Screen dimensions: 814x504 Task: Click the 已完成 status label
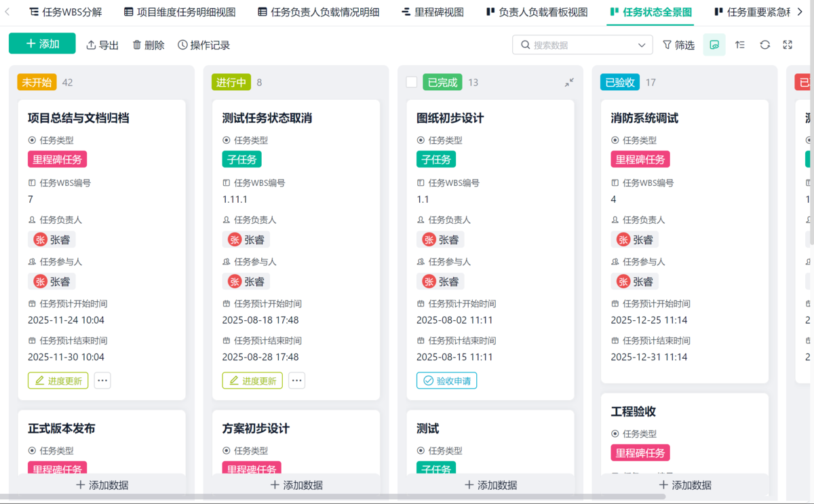coord(442,82)
